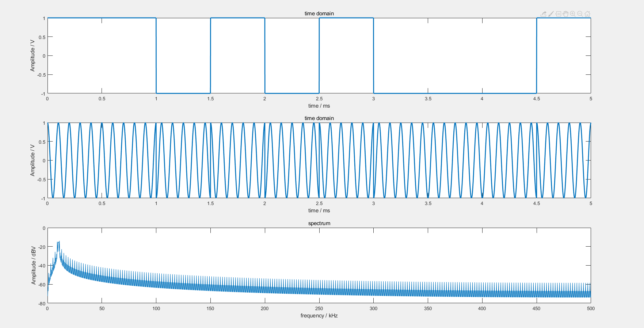The width and height of the screenshot is (644, 328).
Task: Select "time / ms" label under sine wave
Action: [319, 211]
